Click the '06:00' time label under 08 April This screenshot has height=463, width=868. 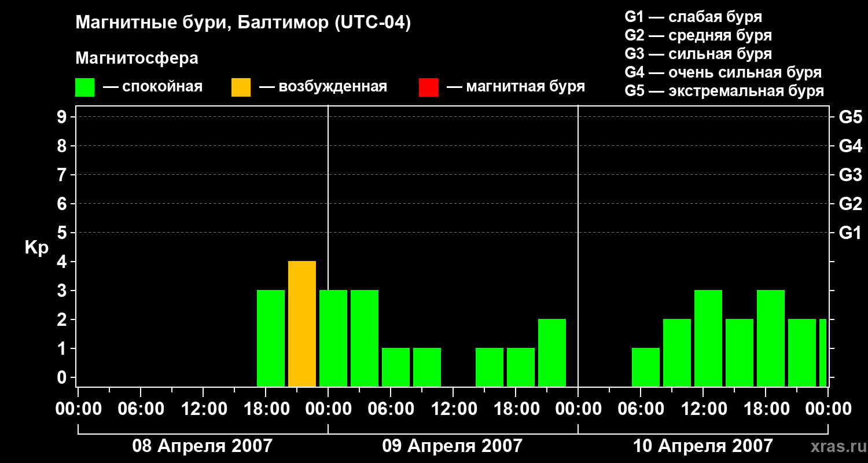pos(141,409)
